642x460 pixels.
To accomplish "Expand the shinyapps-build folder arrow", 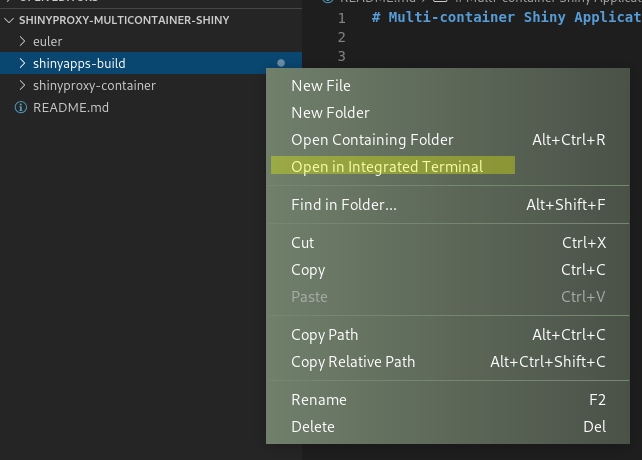I will coord(23,64).
